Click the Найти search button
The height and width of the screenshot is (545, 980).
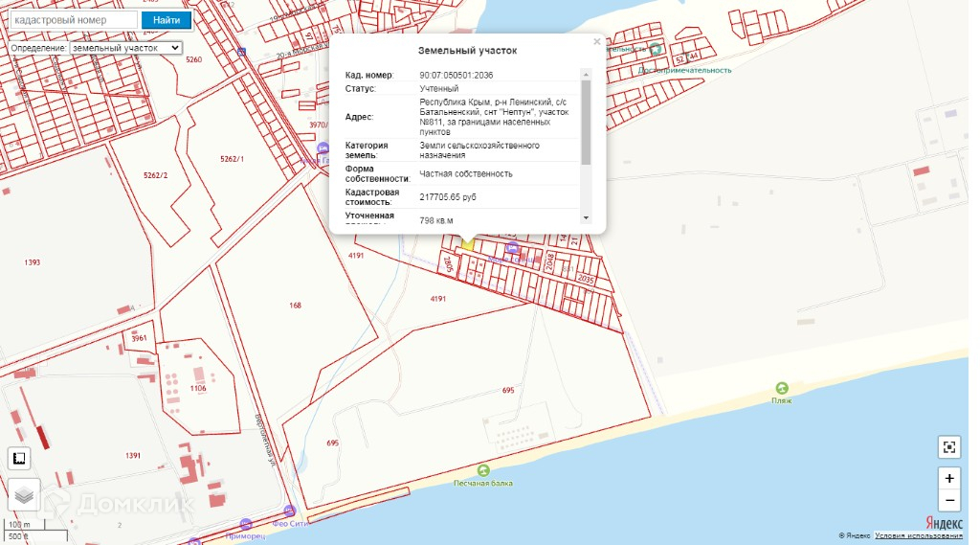(x=166, y=20)
